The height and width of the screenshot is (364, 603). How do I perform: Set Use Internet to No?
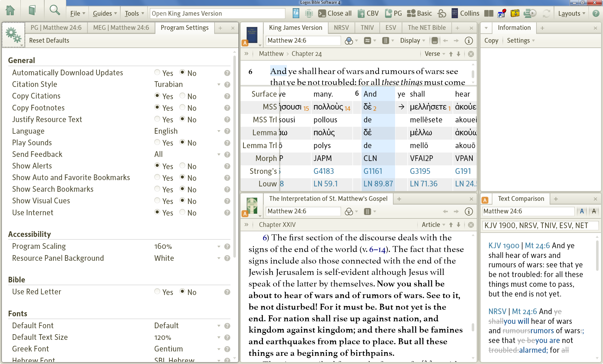click(182, 212)
